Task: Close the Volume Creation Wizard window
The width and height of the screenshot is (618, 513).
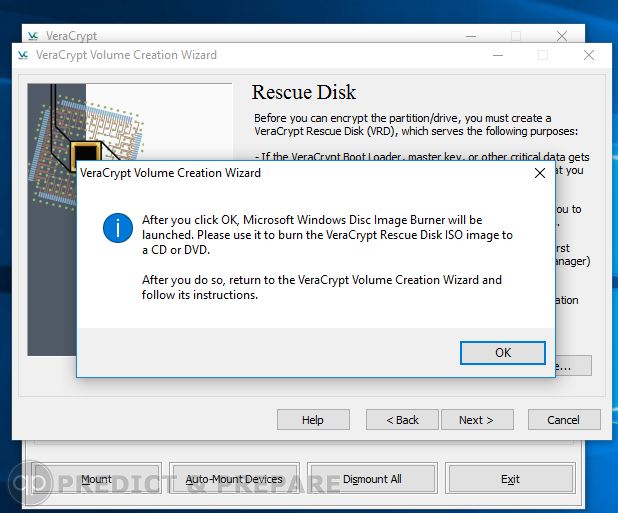Action: (589, 55)
